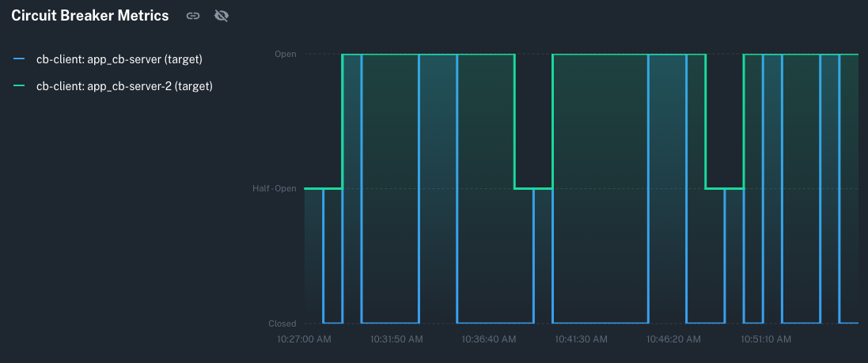Click the 10:31:50 AM time label
The height and width of the screenshot is (363, 868).
click(x=396, y=339)
